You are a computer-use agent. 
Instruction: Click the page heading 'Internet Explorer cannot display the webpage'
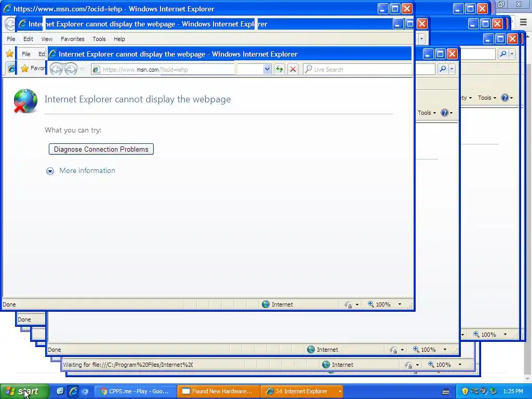pos(137,99)
